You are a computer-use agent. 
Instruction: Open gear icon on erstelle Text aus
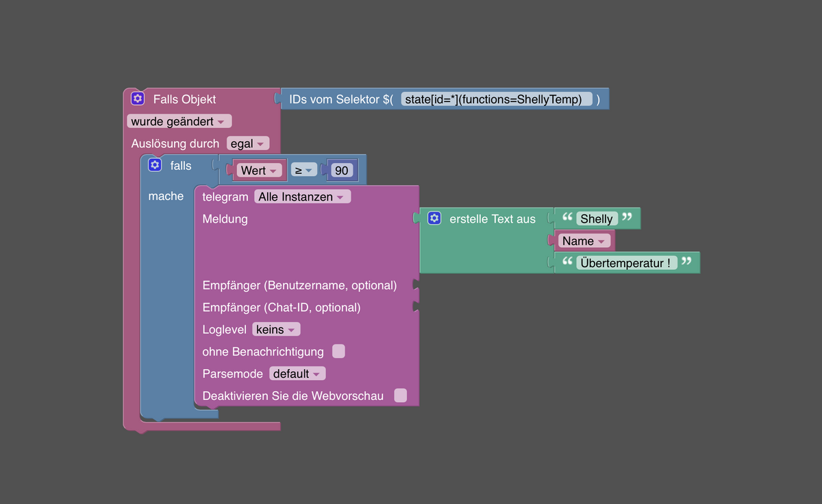point(434,218)
